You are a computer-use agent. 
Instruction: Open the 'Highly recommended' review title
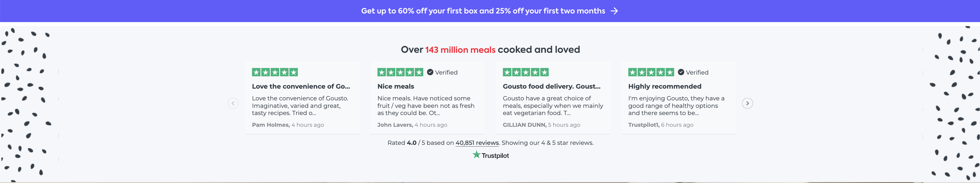(x=665, y=87)
